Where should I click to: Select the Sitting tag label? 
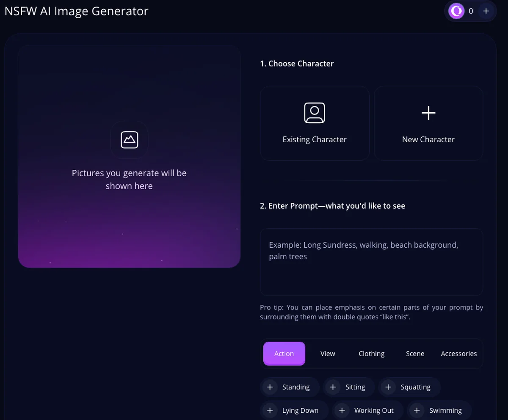pyautogui.click(x=355, y=387)
